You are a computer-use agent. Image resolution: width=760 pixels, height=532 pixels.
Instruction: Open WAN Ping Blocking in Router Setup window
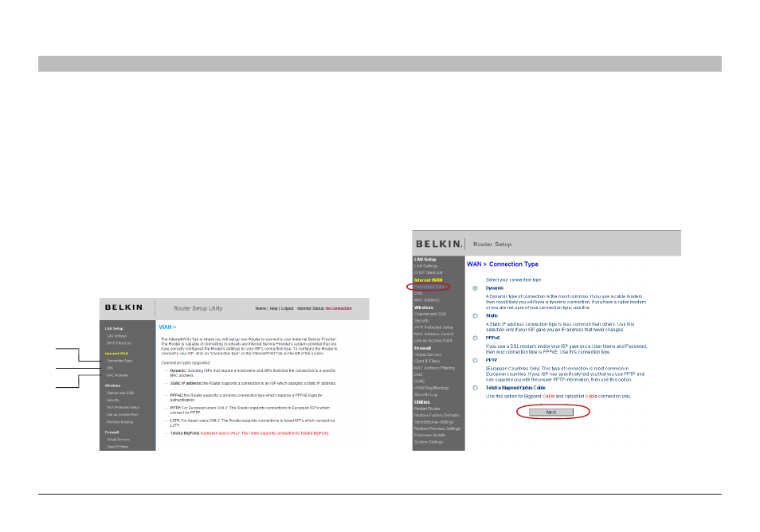tap(431, 388)
